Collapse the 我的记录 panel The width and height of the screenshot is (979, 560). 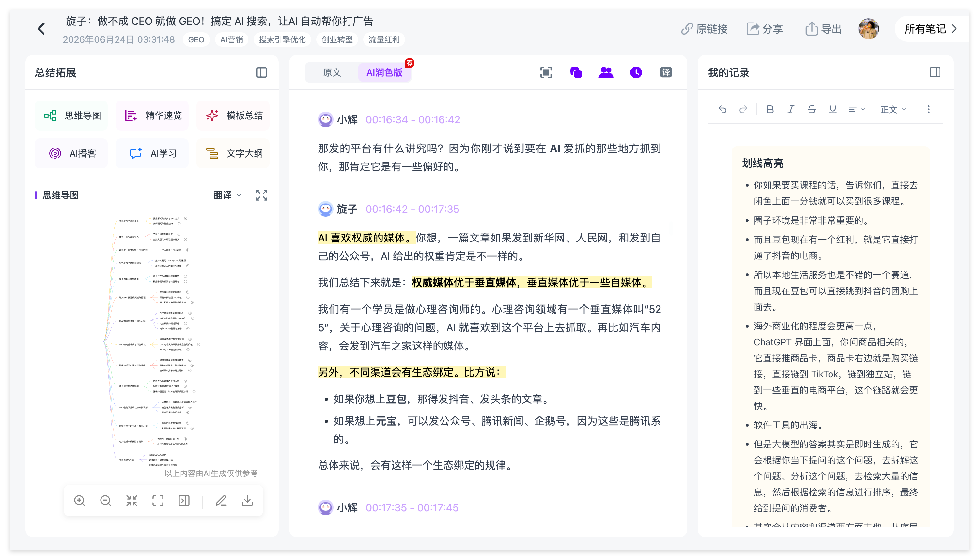(935, 72)
